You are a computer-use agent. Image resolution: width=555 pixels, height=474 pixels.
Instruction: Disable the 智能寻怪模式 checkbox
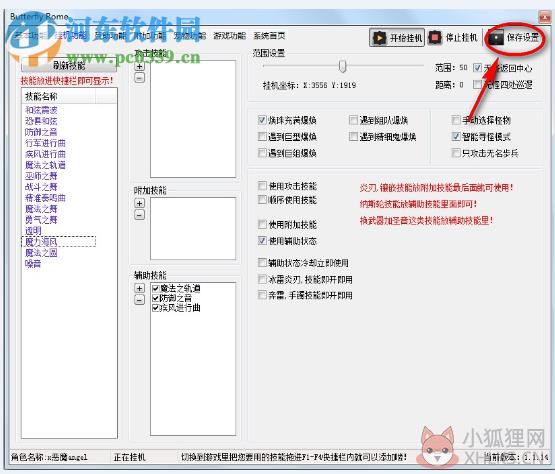(x=456, y=136)
